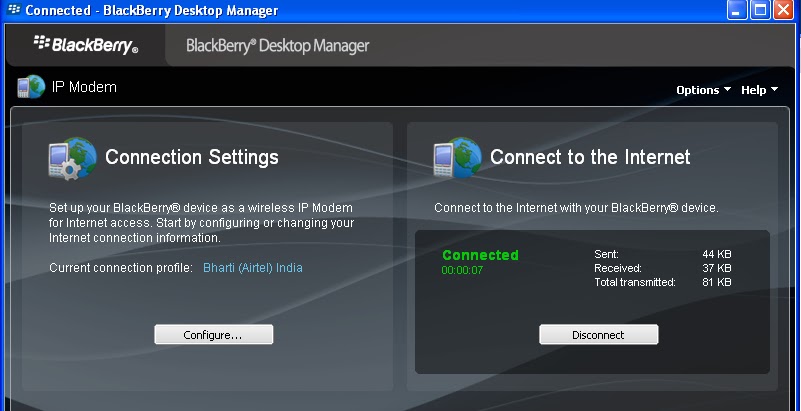The height and width of the screenshot is (411, 801).
Task: Open the Options dropdown menu
Action: [703, 90]
